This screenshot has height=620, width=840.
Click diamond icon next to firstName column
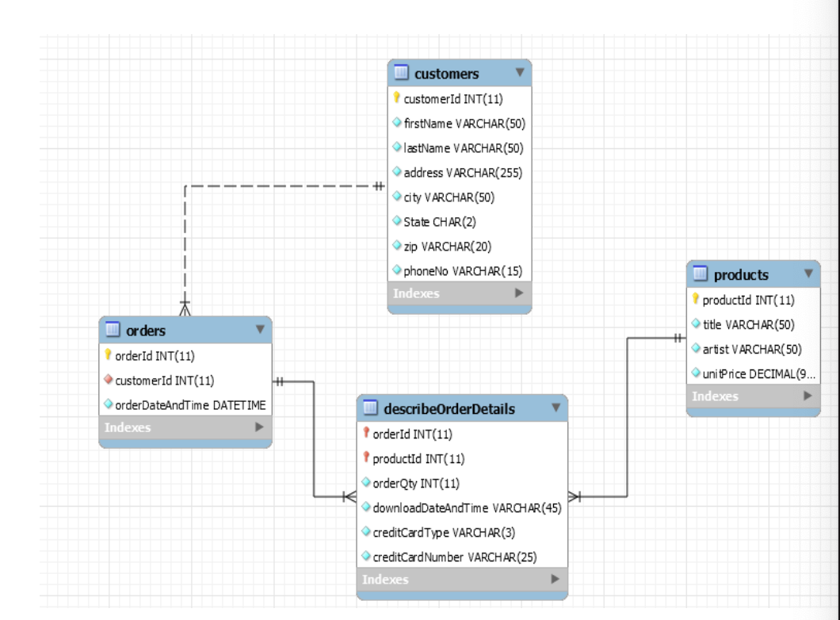click(x=397, y=122)
